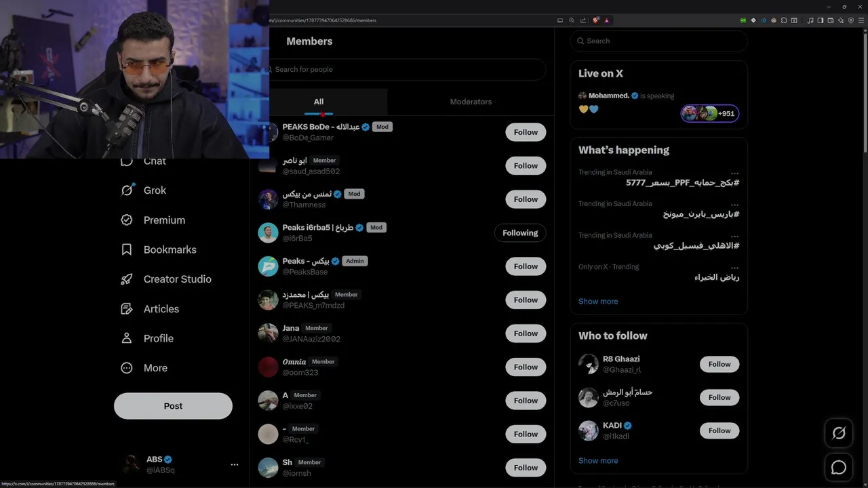Open the Bookmarks menu label

click(x=170, y=249)
